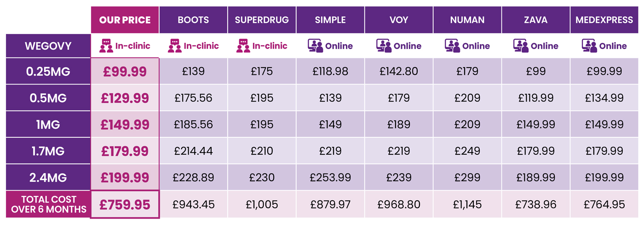This screenshot has width=644, height=225.
Task: Click the 0.25MG dose row header
Action: pos(48,71)
